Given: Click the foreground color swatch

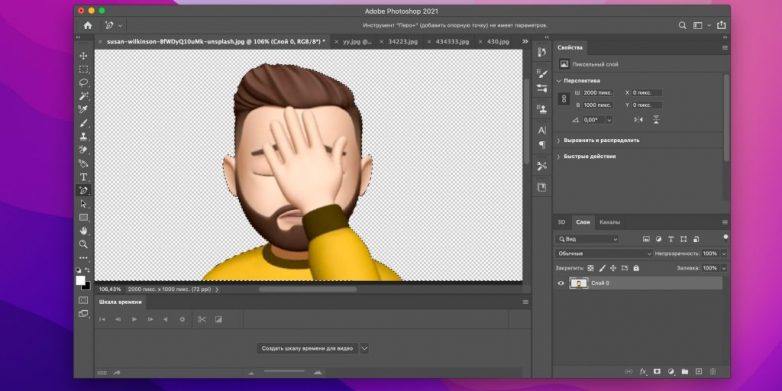Looking at the screenshot, I should [80, 280].
